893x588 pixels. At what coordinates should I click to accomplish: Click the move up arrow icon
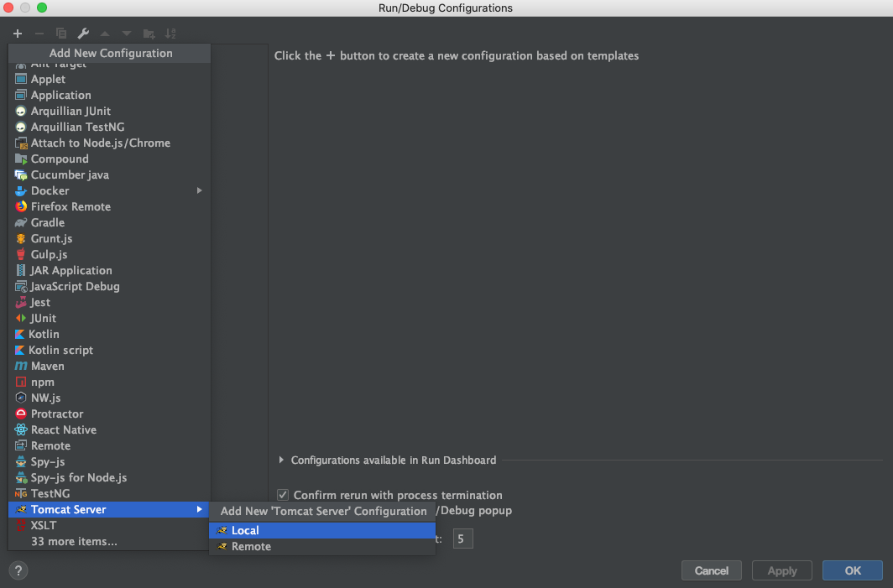point(105,34)
